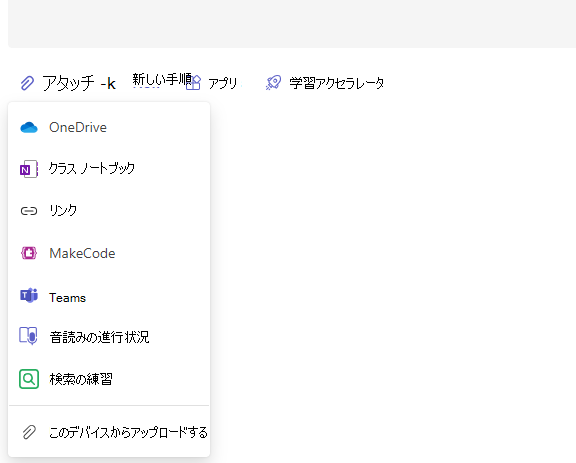Click the OneNote class notebook icon
The height and width of the screenshot is (463, 576).
[x=29, y=169]
